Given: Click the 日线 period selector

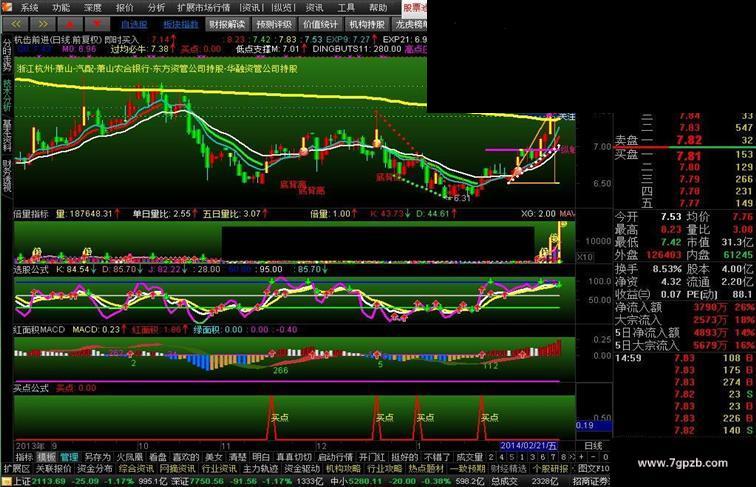Looking at the screenshot, I should pyautogui.click(x=594, y=446).
